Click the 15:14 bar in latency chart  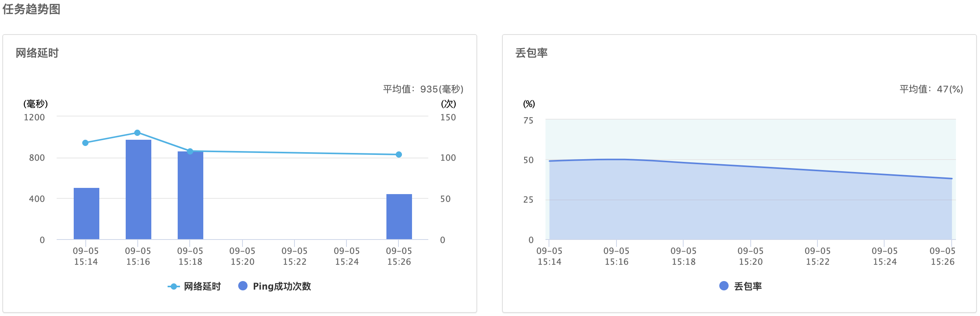(87, 214)
